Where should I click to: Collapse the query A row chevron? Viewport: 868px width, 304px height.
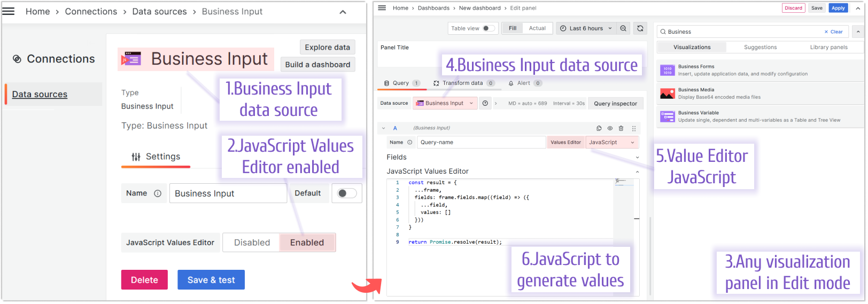tap(384, 128)
